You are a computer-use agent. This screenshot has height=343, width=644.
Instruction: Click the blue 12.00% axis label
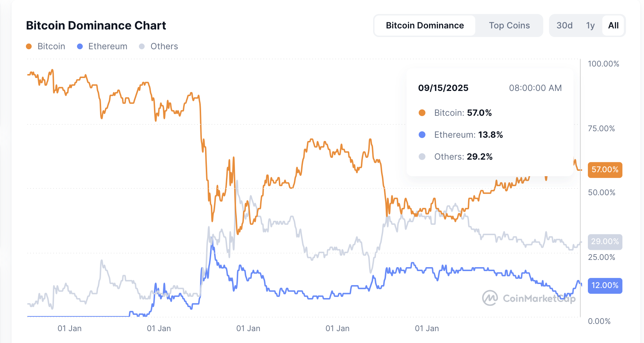coord(605,285)
